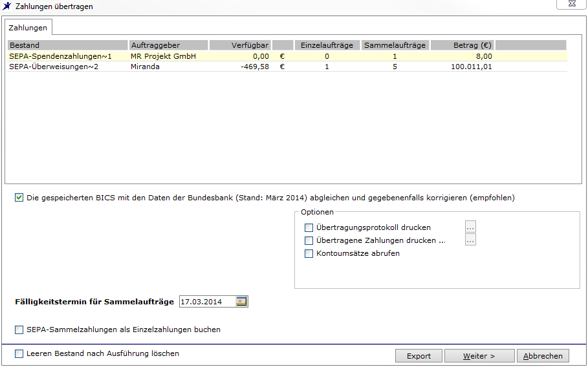Click Betrag value 100.011,01
Image resolution: width=588 pixels, height=367 pixels.
(472, 67)
